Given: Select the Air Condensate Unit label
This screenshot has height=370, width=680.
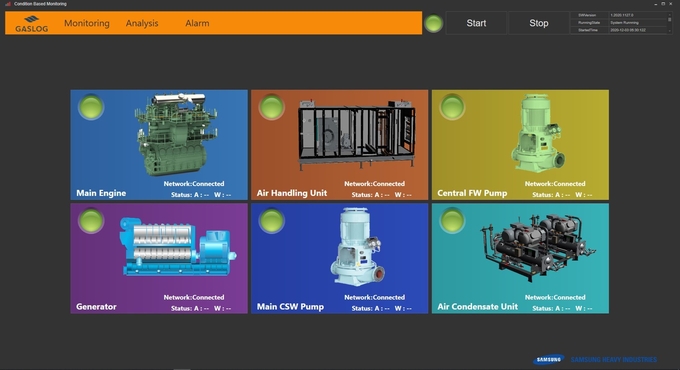Looking at the screenshot, I should [x=477, y=307].
